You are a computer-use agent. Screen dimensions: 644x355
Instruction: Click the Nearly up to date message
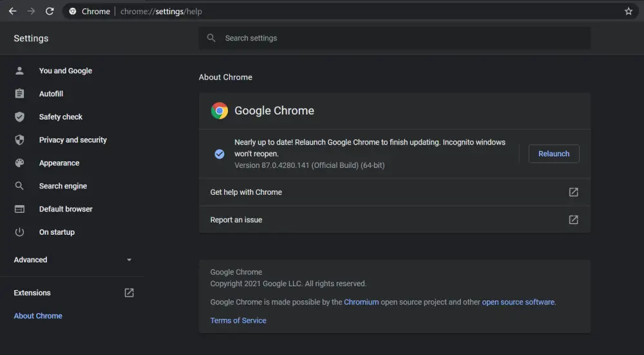point(370,148)
